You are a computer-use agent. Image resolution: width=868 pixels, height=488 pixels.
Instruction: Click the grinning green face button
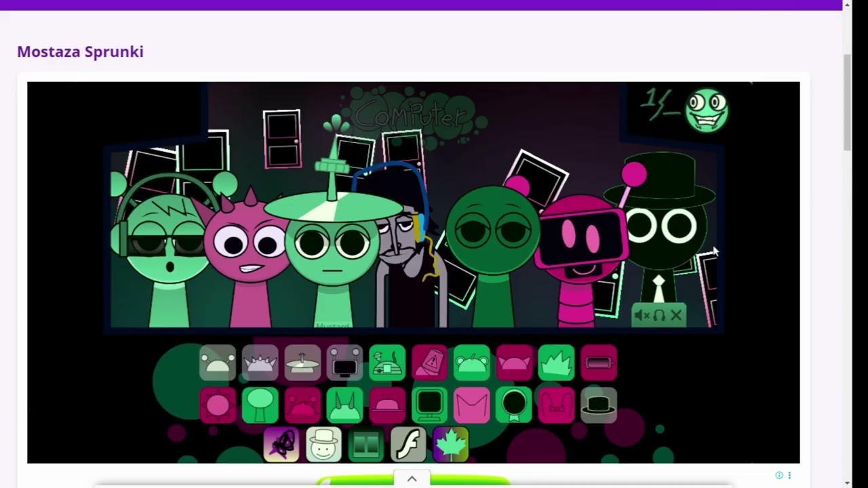coord(707,110)
